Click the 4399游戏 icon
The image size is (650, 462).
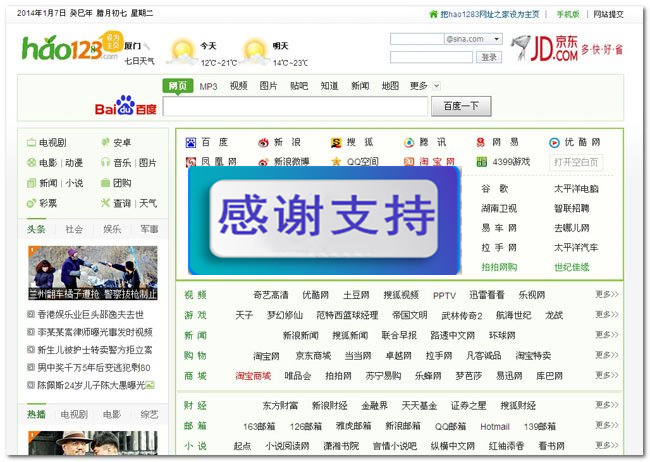click(x=482, y=162)
